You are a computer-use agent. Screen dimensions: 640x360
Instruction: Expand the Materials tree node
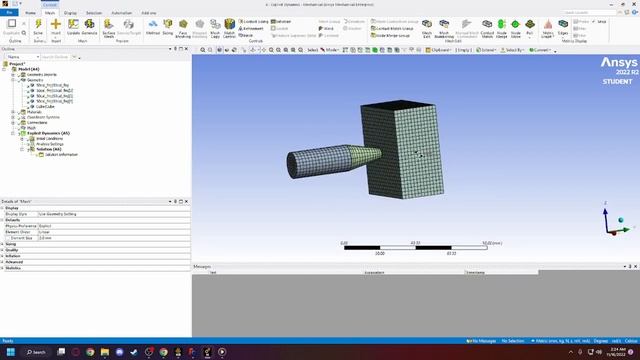pos(13,112)
